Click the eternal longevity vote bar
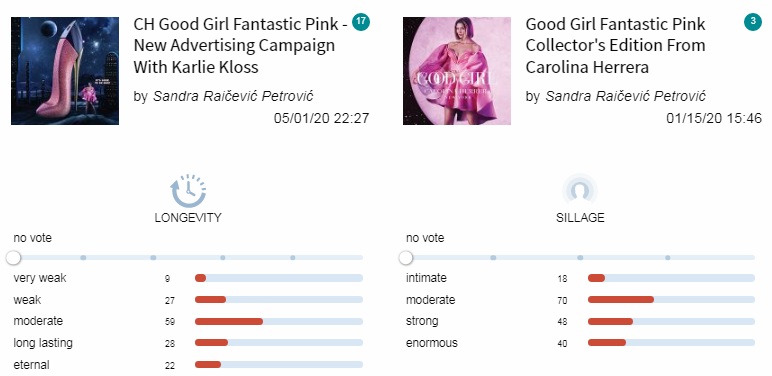 pyautogui.click(x=279, y=365)
